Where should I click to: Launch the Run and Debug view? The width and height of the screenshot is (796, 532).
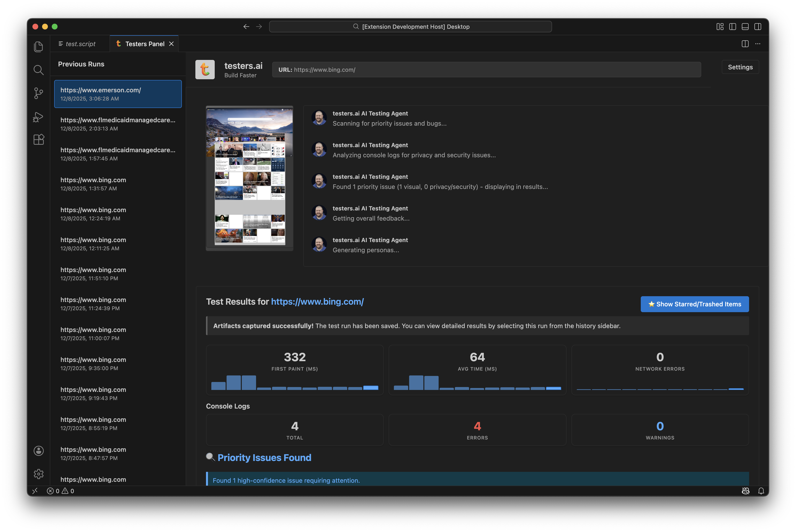38,116
